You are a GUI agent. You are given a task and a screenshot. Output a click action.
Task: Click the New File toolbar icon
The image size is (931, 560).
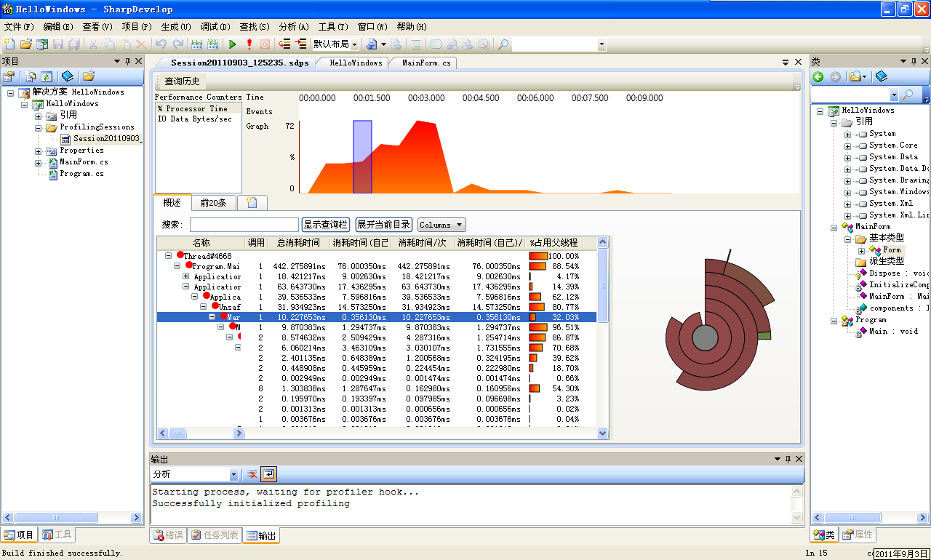(9, 44)
